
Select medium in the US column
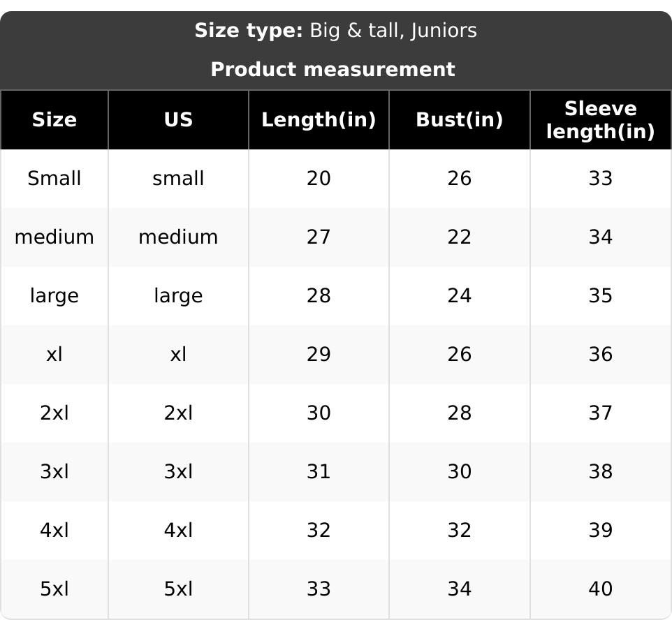[x=178, y=237]
